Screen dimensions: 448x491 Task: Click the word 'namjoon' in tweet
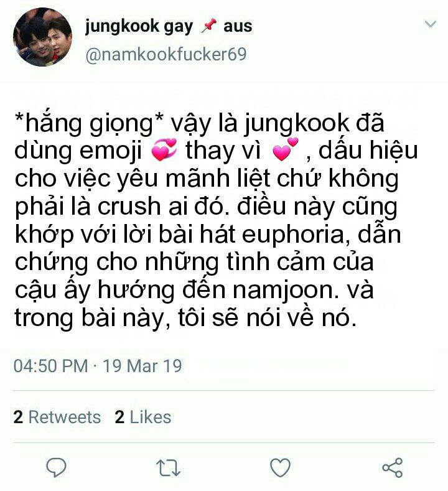[286, 290]
